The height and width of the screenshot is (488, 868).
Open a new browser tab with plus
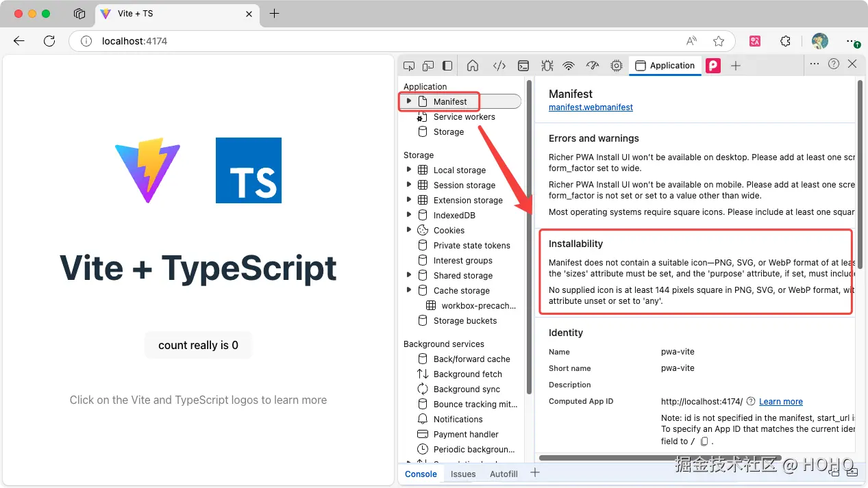[x=274, y=14]
